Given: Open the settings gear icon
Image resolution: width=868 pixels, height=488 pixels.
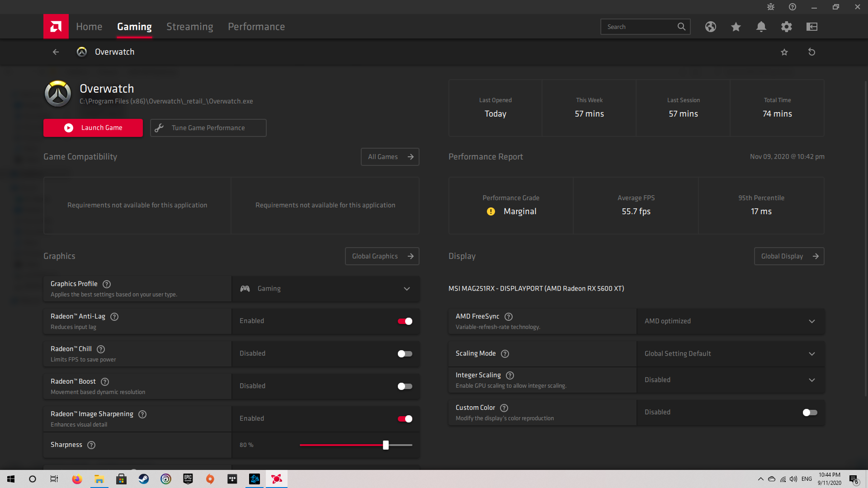Looking at the screenshot, I should point(786,27).
